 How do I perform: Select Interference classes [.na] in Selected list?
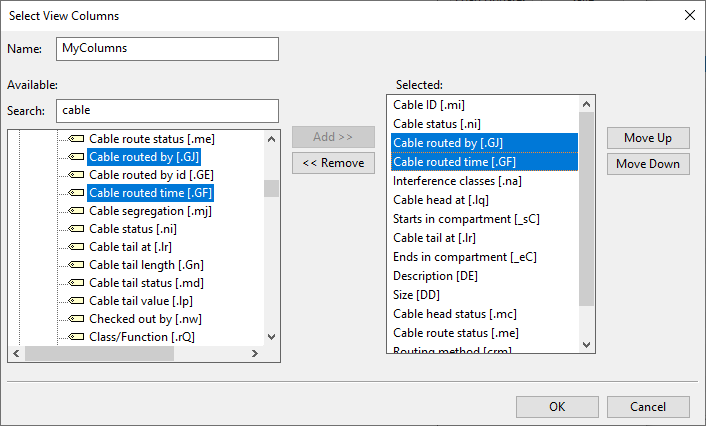coord(457,181)
